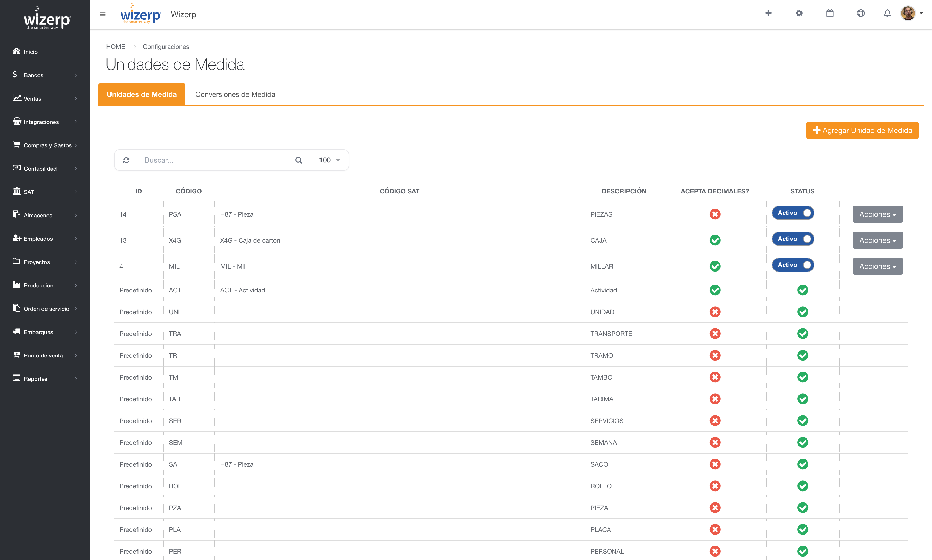
Task: Toggle Activo switch for PIEZAS row
Action: (793, 213)
